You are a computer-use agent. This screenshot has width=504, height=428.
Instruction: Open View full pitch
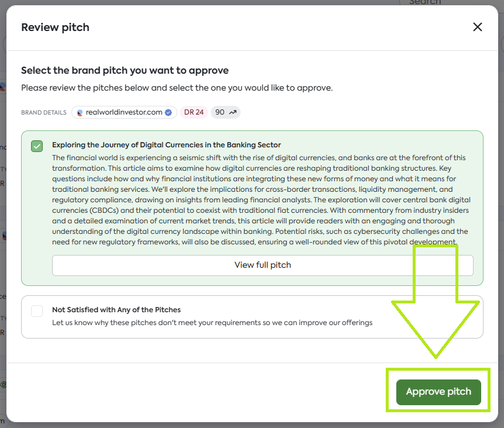(262, 265)
